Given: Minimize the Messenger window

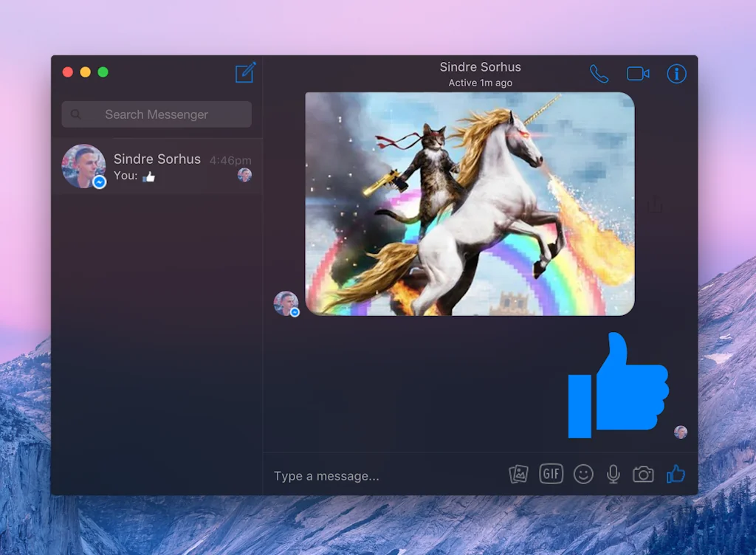Looking at the screenshot, I should click(x=86, y=72).
